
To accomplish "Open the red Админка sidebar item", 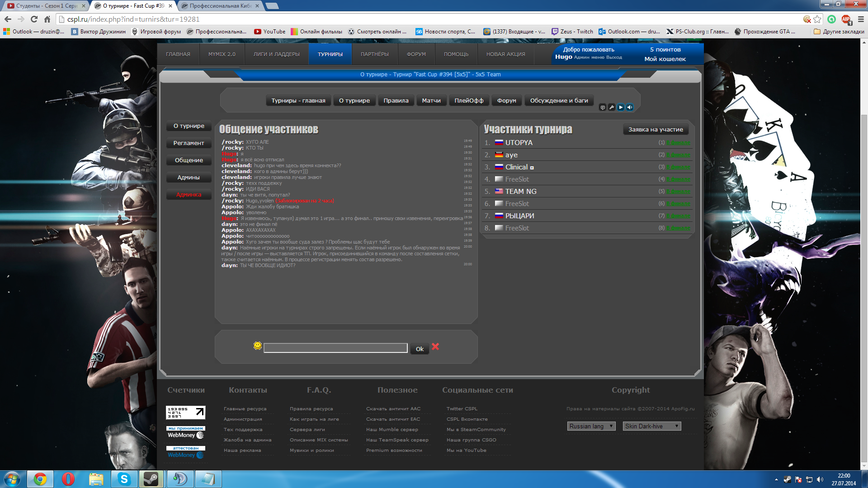I will click(x=189, y=195).
